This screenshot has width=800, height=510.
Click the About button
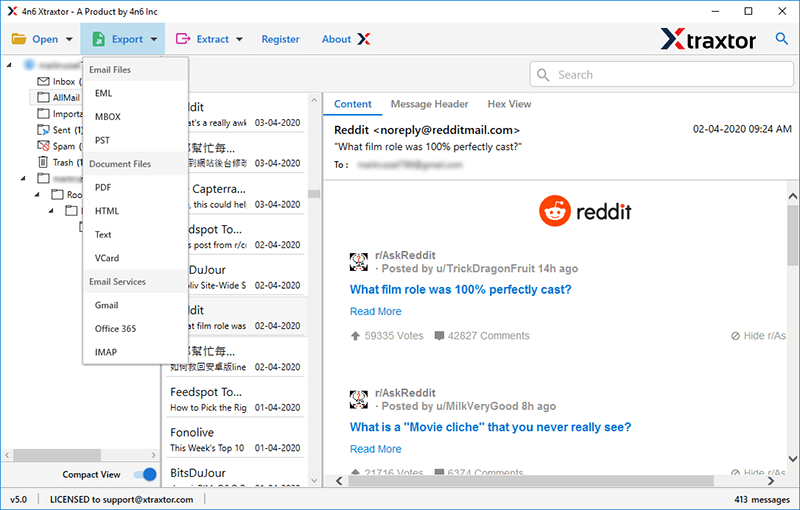pos(336,39)
